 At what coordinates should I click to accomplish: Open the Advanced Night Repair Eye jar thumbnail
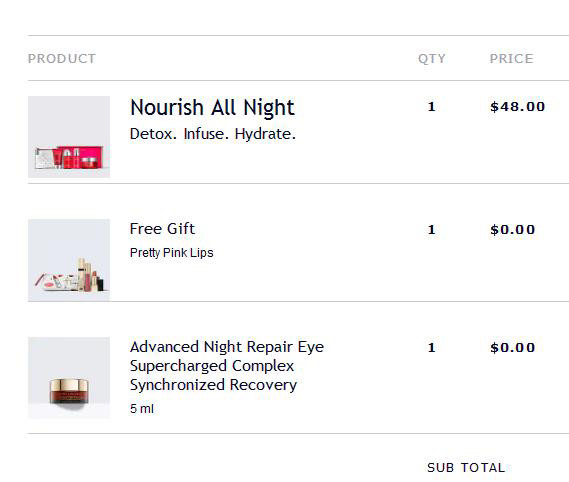[69, 378]
